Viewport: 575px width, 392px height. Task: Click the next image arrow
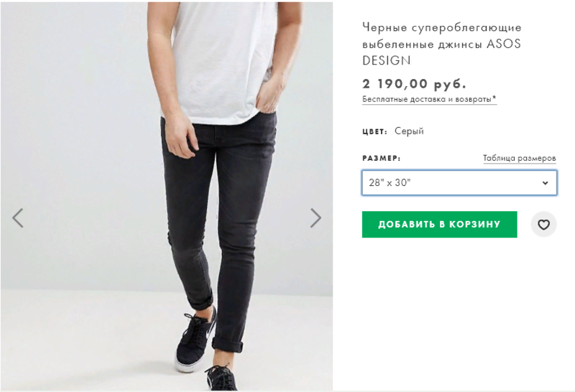tap(316, 218)
